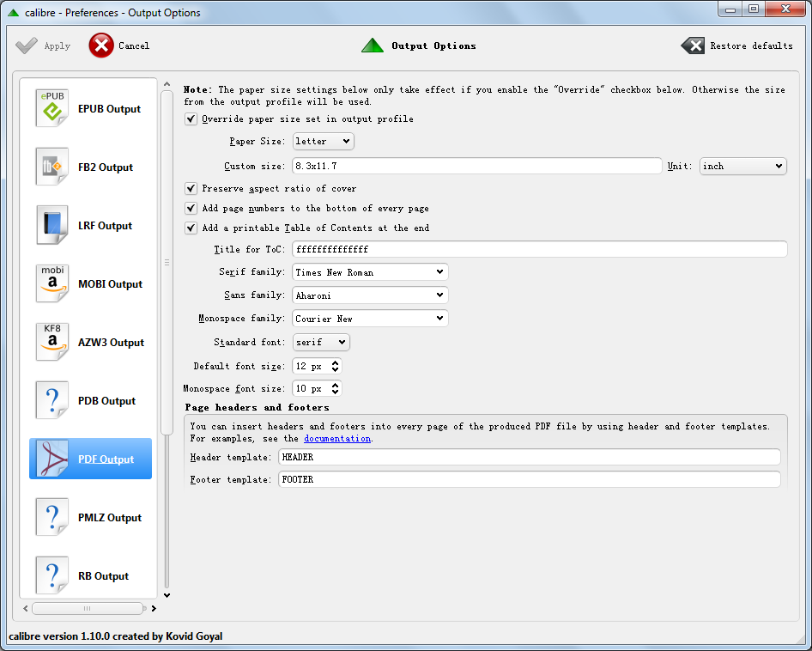Disable Override paper size checkbox

pos(191,119)
